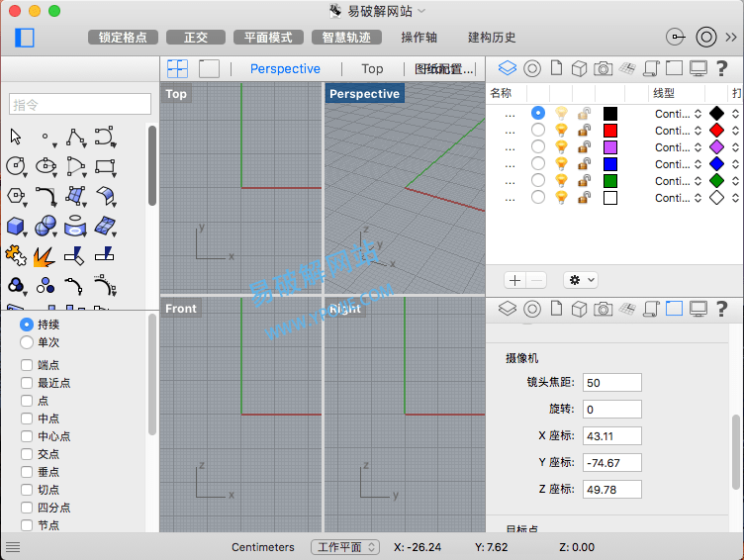Switch to the Top viewport tab
The image size is (744, 560).
372,69
